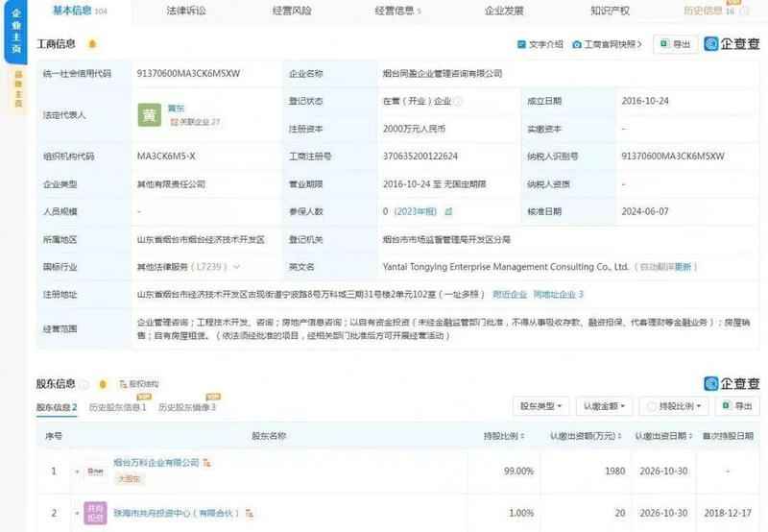
Task: Click info icon beside 股东信息 heading
Action: tap(84, 384)
